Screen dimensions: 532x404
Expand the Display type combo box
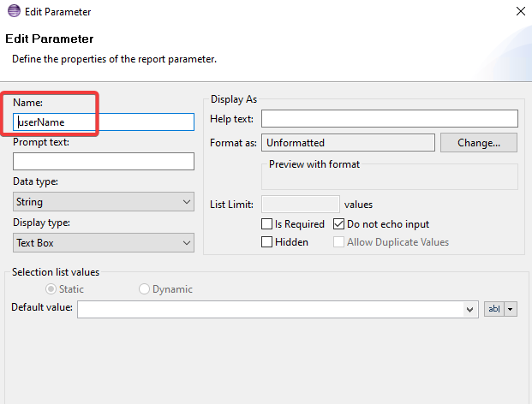pos(104,243)
